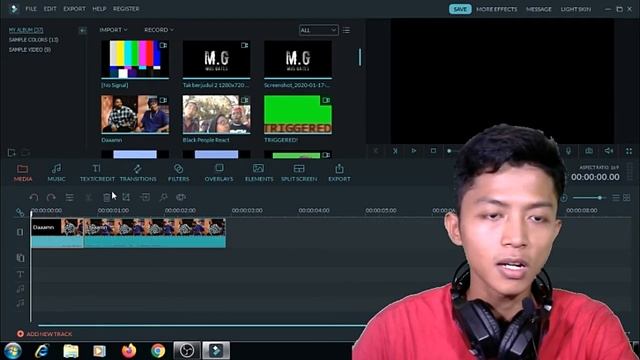Viewport: 640px width, 360px height.
Task: Open the Overlays tab
Action: point(219,173)
